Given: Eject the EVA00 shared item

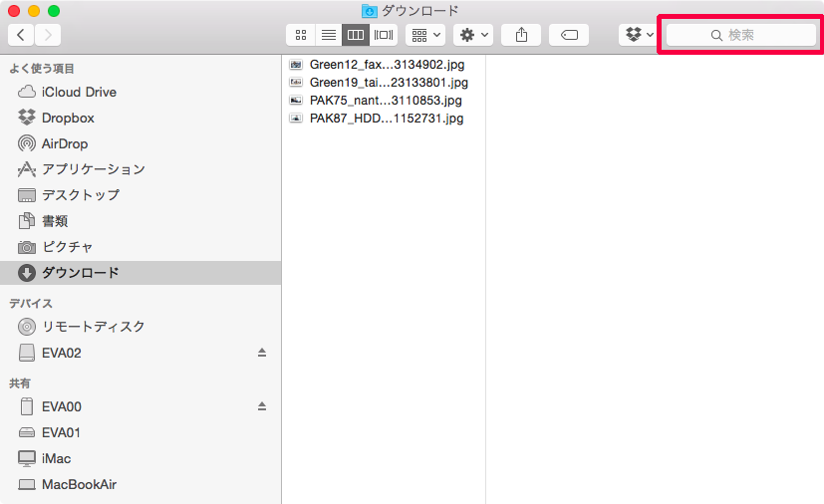Looking at the screenshot, I should click(262, 406).
